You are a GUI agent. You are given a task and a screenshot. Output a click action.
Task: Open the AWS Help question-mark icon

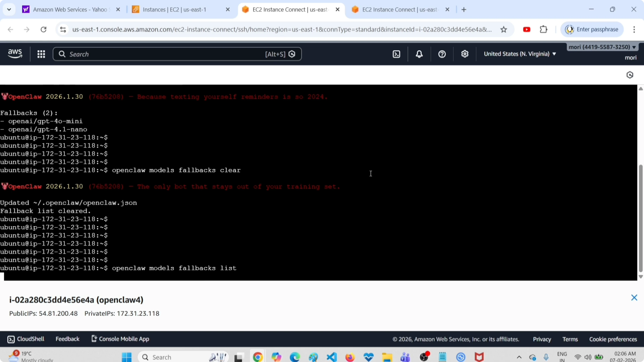(x=442, y=54)
